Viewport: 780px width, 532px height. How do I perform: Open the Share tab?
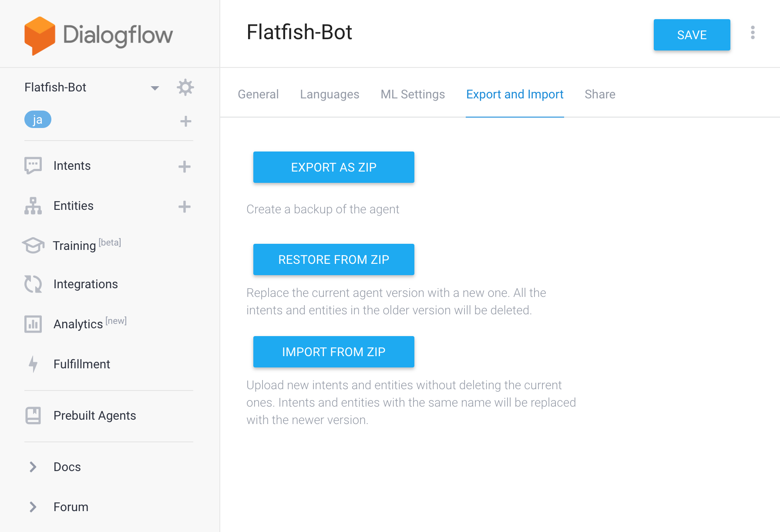600,94
